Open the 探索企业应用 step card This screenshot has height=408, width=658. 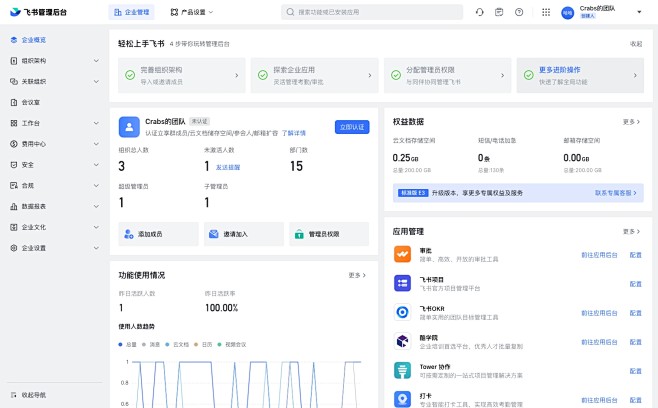(314, 75)
